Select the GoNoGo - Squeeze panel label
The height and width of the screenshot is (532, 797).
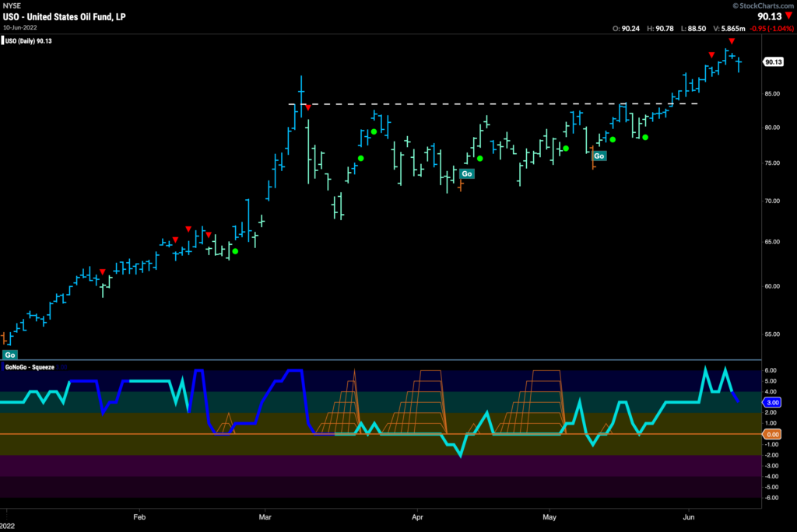30,367
